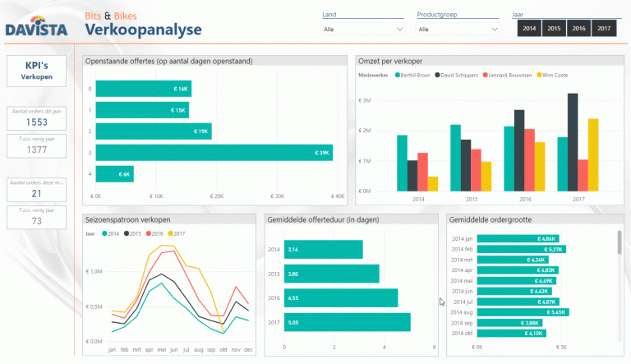Select the 2014 mrt € 4,24K bar
The image size is (631, 364).
[x=513, y=260]
